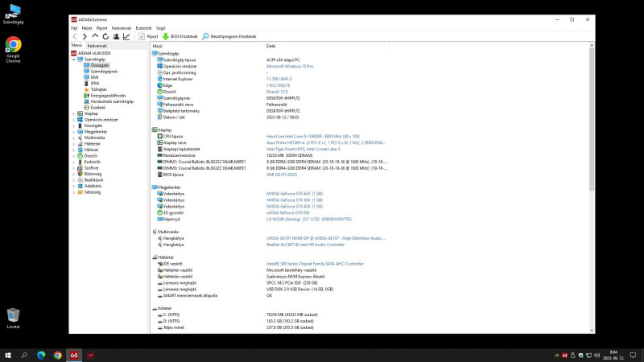644x362 pixels.
Task: Go back with the toolbar Back arrow
Action: click(x=75, y=36)
